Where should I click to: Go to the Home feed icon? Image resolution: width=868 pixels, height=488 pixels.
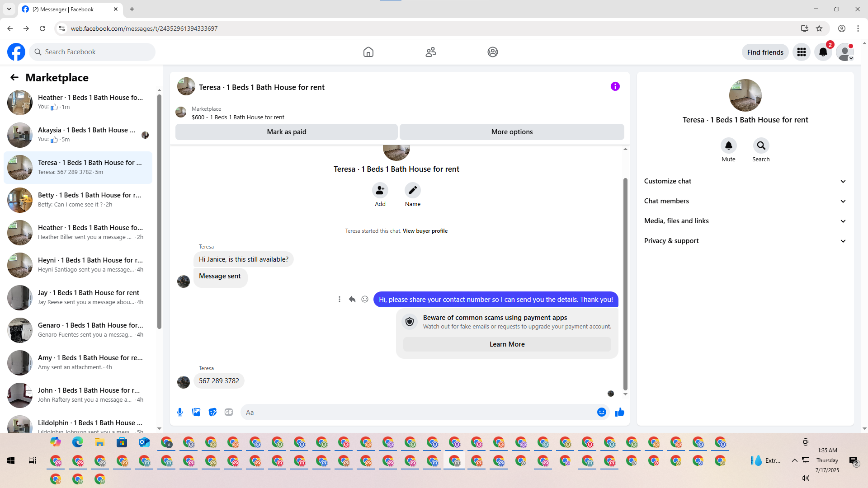pos(368,52)
